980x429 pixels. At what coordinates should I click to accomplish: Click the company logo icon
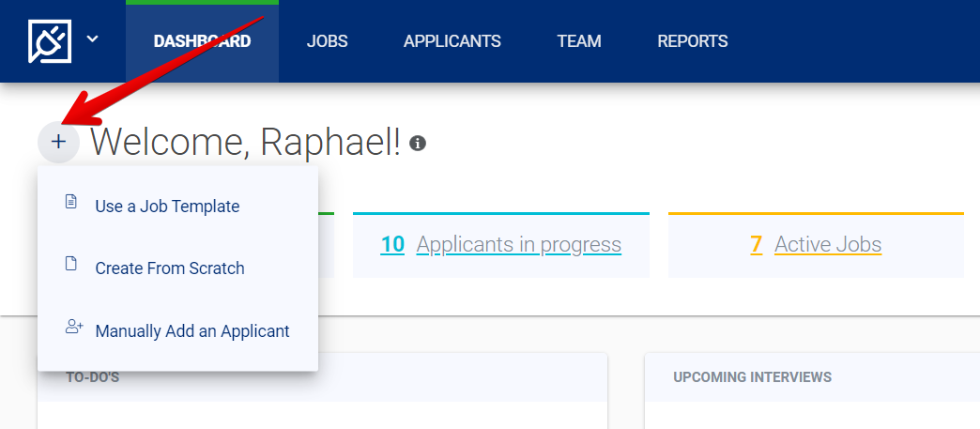click(50, 41)
